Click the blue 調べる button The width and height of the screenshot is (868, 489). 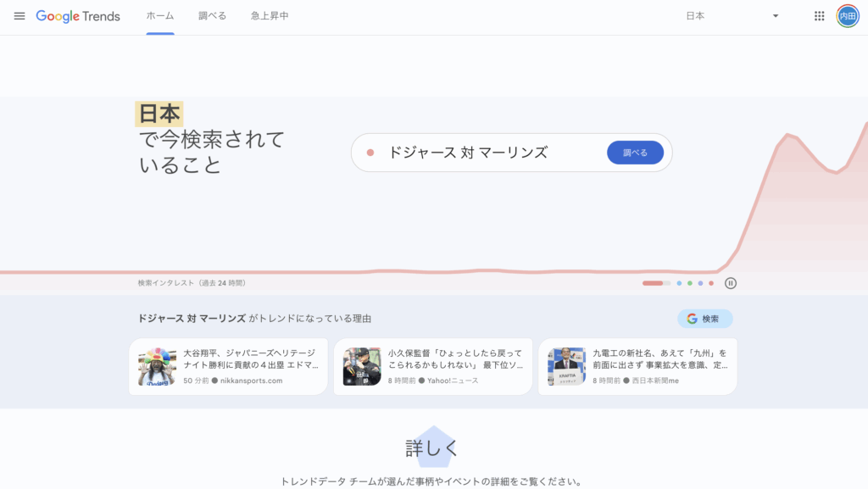635,153
